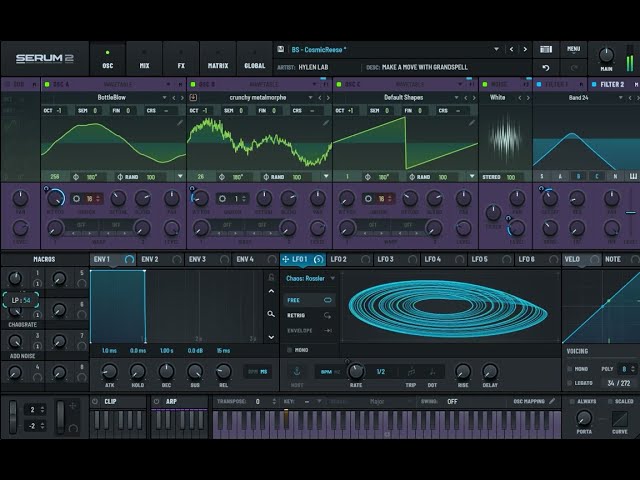
Task: Select previous noise sample arrow
Action: pos(520,98)
